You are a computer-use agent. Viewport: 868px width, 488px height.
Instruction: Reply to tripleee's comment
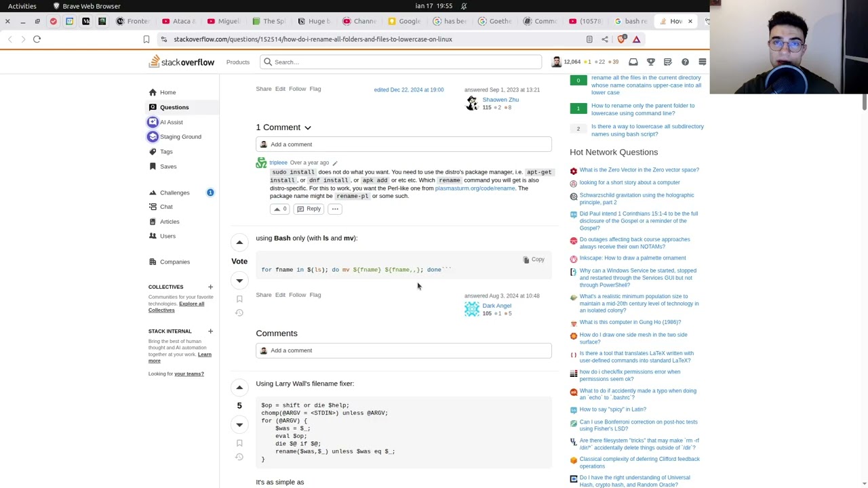click(309, 209)
